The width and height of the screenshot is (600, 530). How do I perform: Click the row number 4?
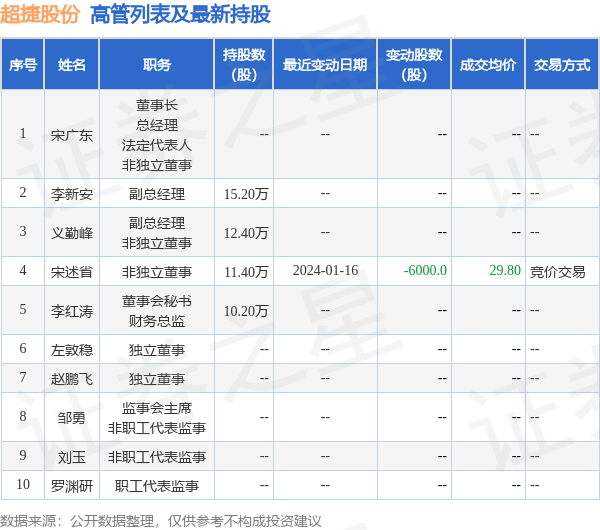(x=23, y=270)
